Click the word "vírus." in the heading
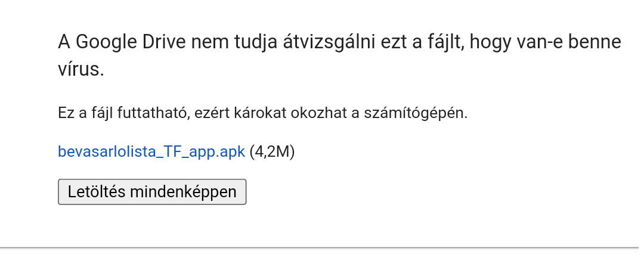The image size is (644, 267). coord(81,69)
